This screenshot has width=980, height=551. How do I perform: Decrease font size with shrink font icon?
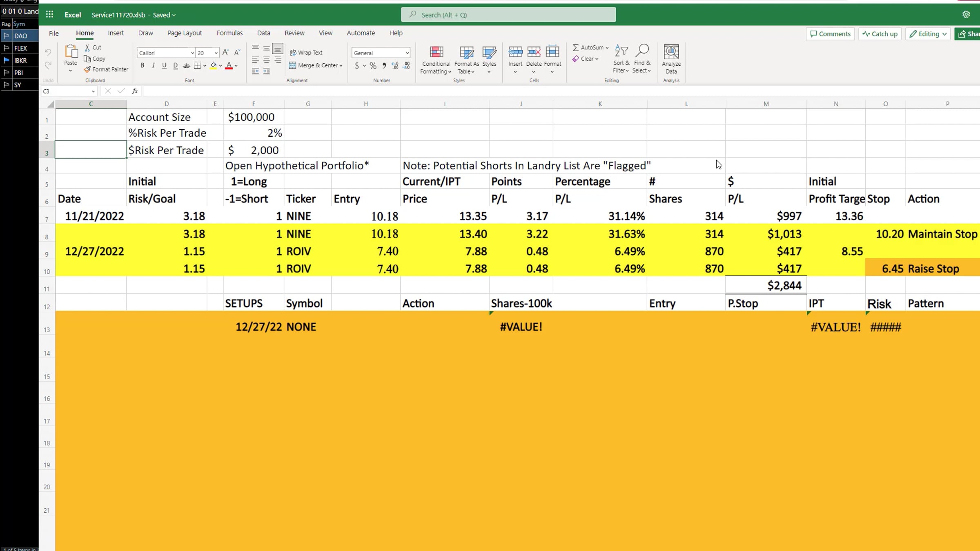click(237, 52)
